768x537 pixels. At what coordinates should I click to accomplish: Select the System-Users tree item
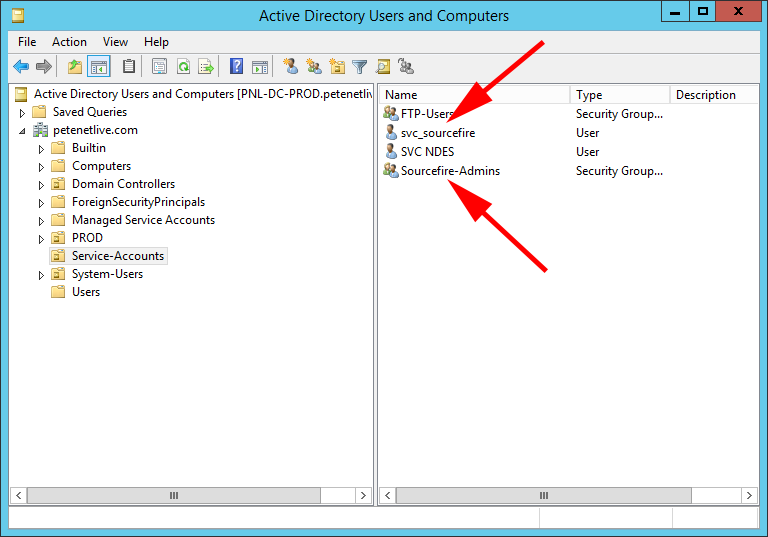point(107,274)
